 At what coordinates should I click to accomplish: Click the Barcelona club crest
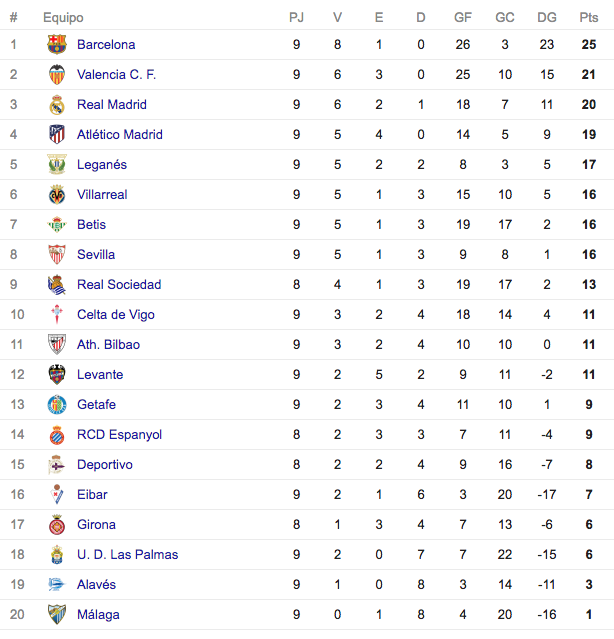point(57,44)
